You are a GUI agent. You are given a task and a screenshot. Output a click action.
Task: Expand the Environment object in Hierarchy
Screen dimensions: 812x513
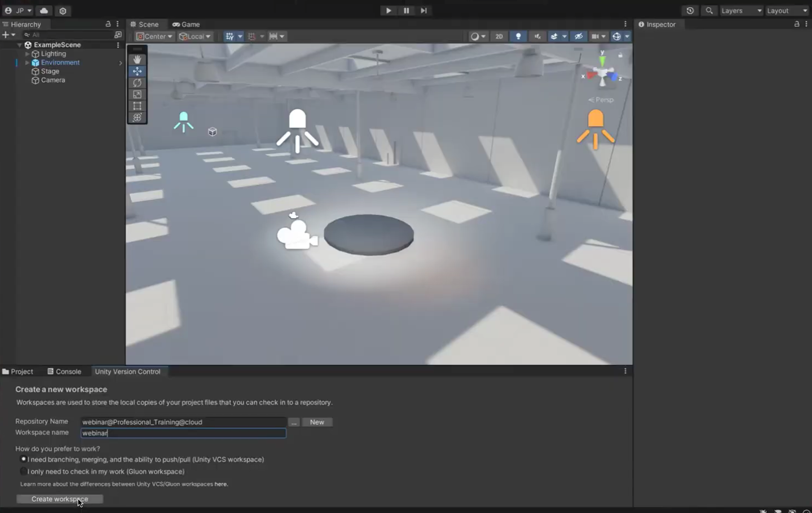(27, 62)
